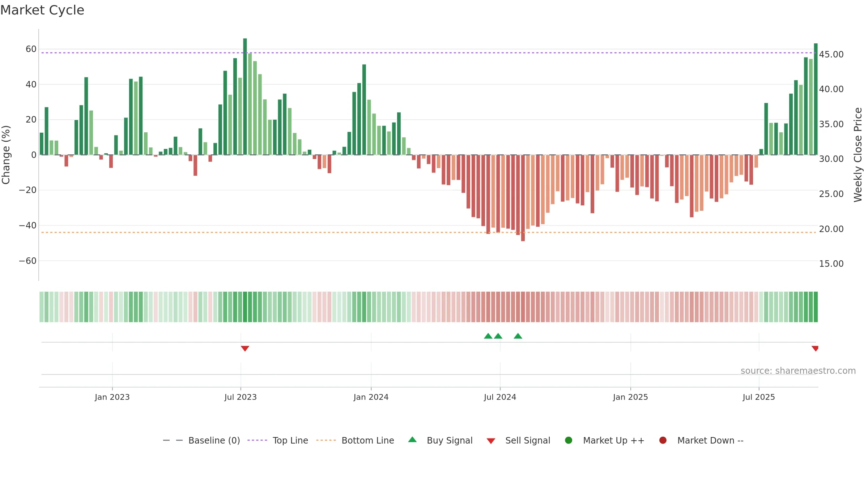This screenshot has height=488, width=868.
Task: Click the Weekly Close Price axis title
Action: [x=858, y=155]
